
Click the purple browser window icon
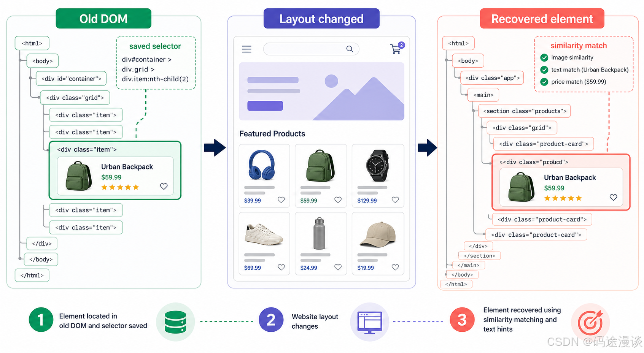[x=369, y=322]
